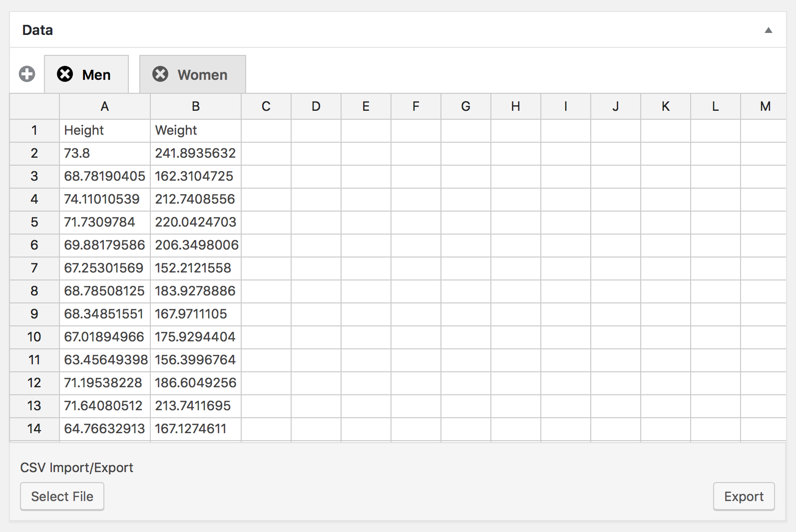Click cell containing 68.34851551
796x532 pixels.
105,314
